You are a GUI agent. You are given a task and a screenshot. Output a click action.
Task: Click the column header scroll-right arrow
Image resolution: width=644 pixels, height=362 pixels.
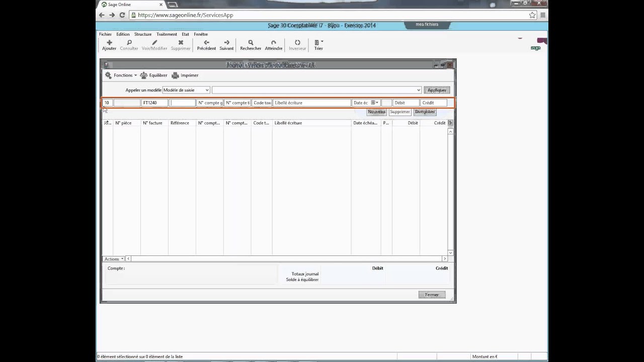pos(450,123)
